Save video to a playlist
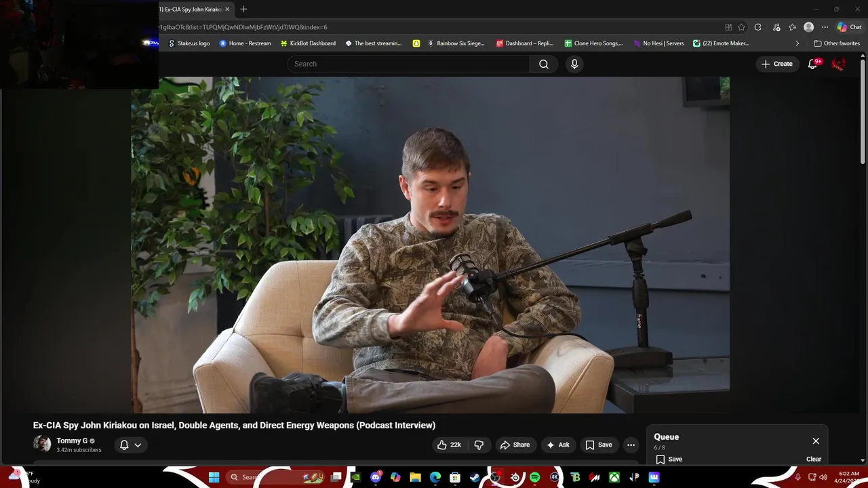Screen dimensions: 868x488 598,445
